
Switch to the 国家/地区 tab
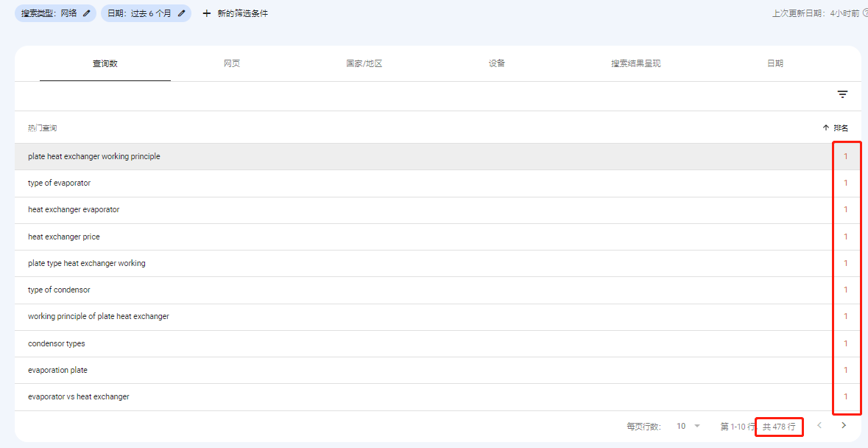tap(364, 63)
